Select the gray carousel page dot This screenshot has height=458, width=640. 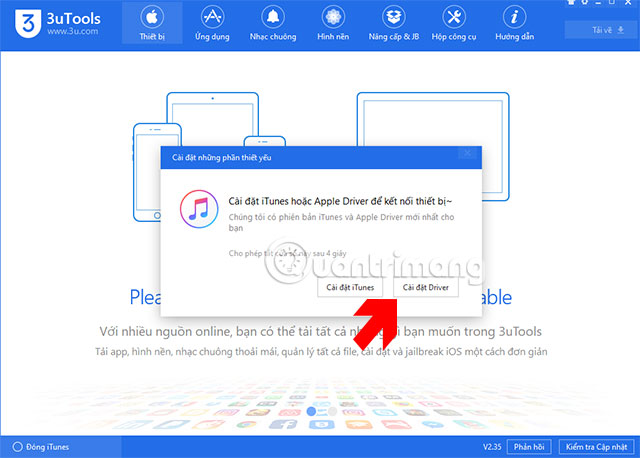coord(332,411)
